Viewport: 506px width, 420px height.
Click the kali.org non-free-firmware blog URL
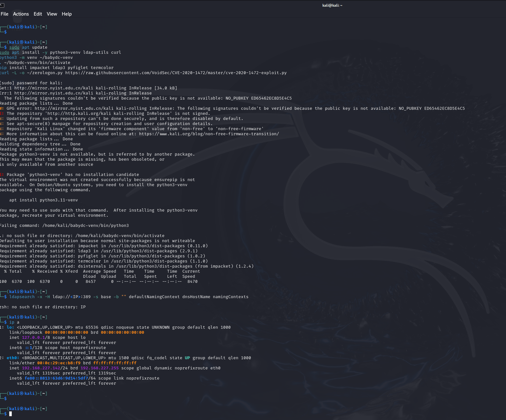click(209, 134)
